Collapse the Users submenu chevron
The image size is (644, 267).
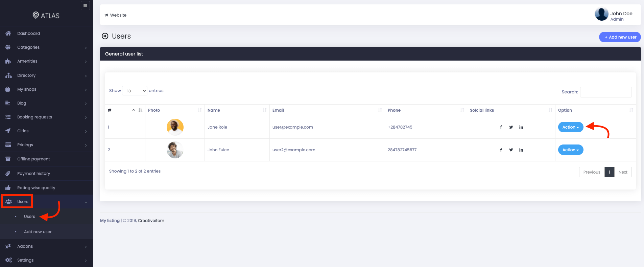coord(86,202)
